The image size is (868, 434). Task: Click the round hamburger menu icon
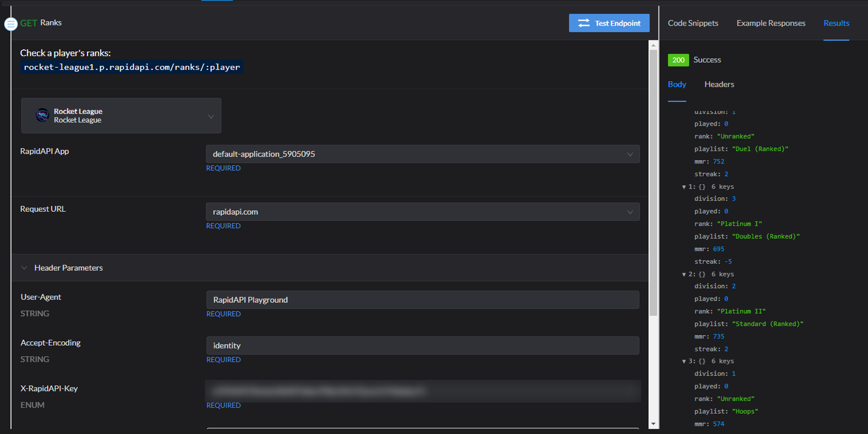(11, 24)
